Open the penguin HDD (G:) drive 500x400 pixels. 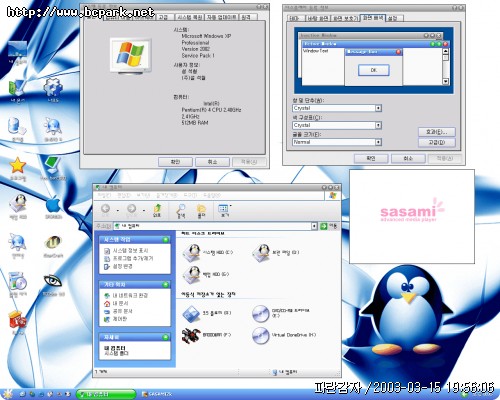pos(192,275)
